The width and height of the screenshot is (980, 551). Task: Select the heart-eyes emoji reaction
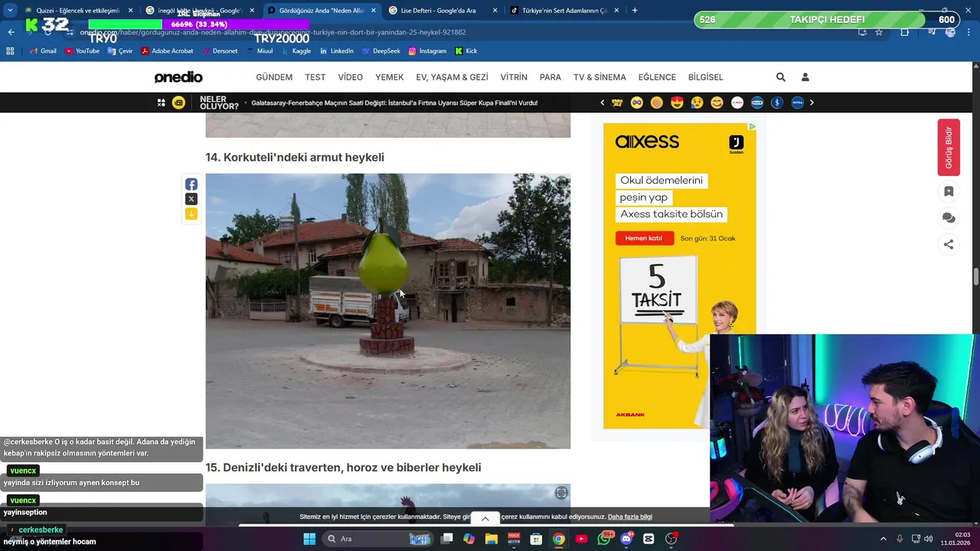677,103
